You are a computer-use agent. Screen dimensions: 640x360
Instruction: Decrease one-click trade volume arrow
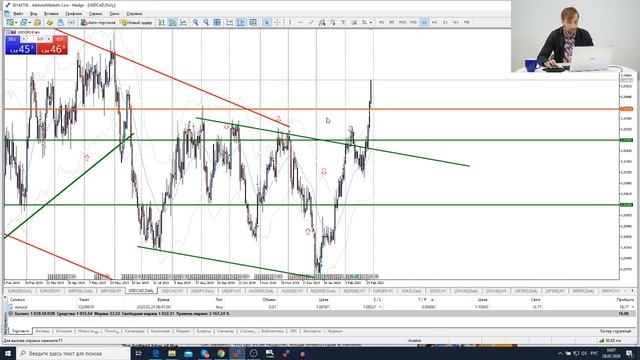(24, 39)
